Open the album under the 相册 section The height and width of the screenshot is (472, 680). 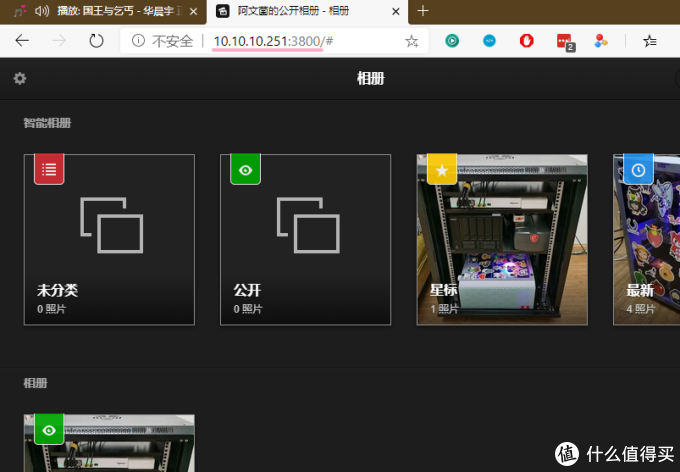(x=109, y=443)
